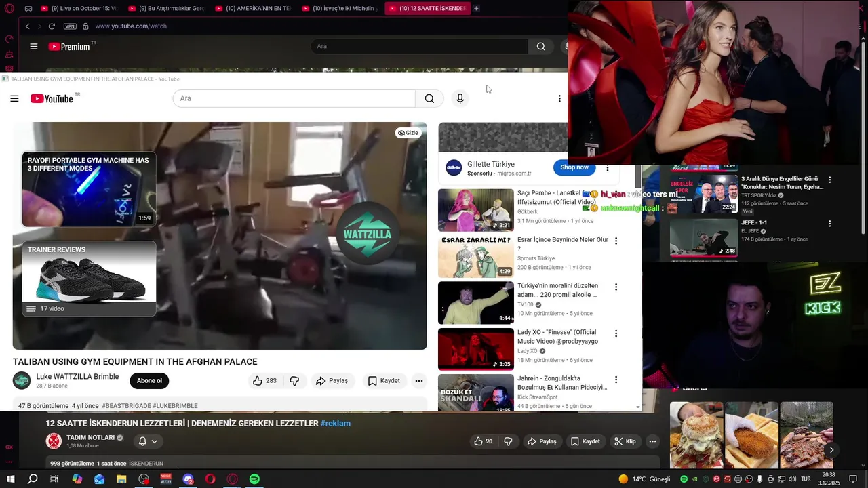Viewport: 868px width, 488px height.
Task: Advance the Shorts shelf with right arrow
Action: 831,450
